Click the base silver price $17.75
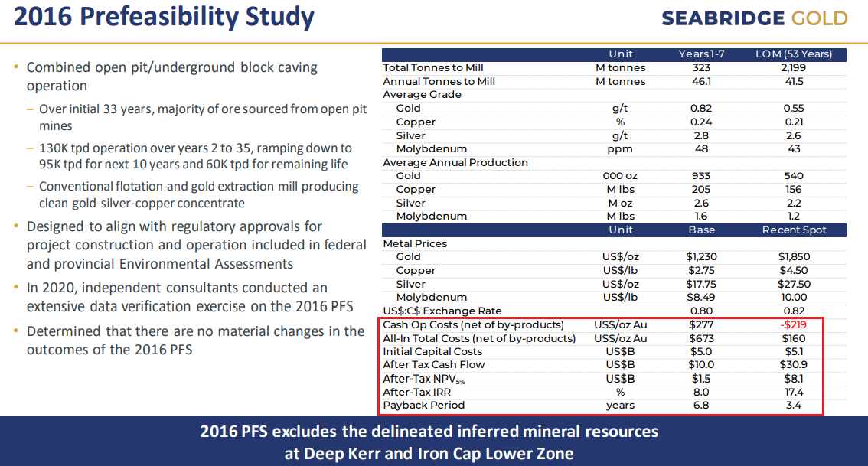 [701, 284]
